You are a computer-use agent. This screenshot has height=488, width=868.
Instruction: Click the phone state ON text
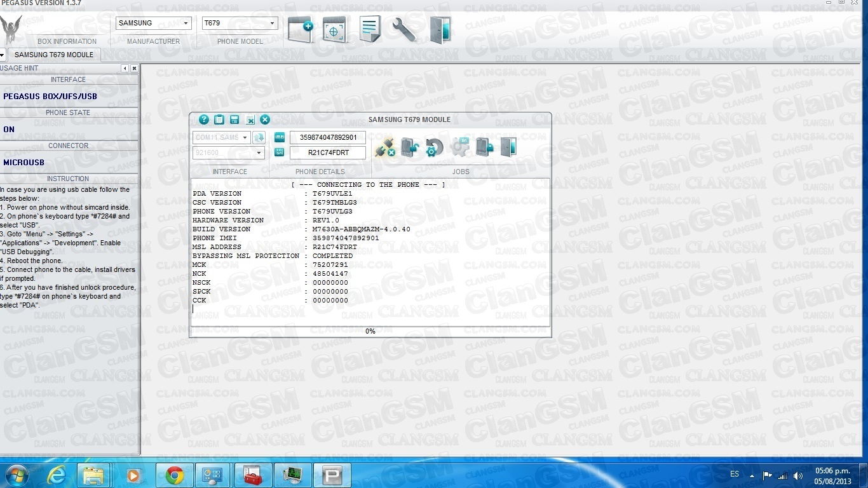(x=9, y=130)
